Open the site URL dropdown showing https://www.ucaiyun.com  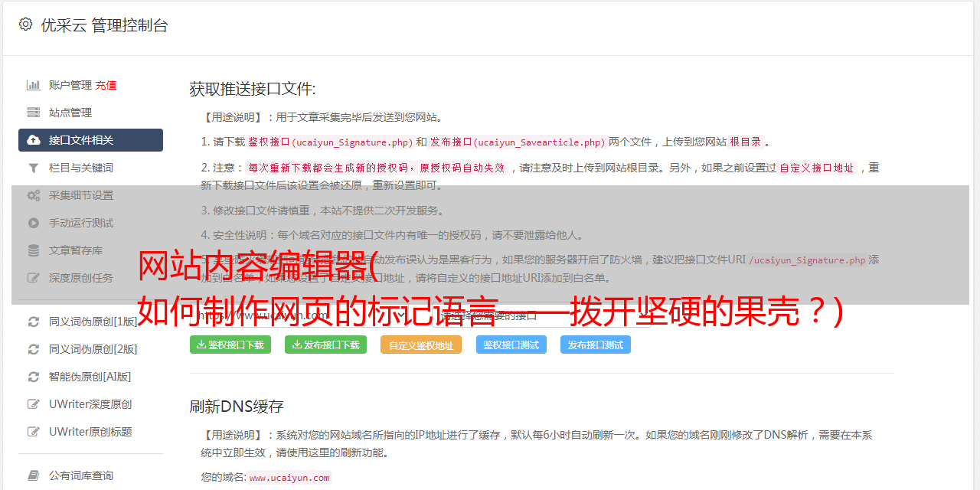300,315
